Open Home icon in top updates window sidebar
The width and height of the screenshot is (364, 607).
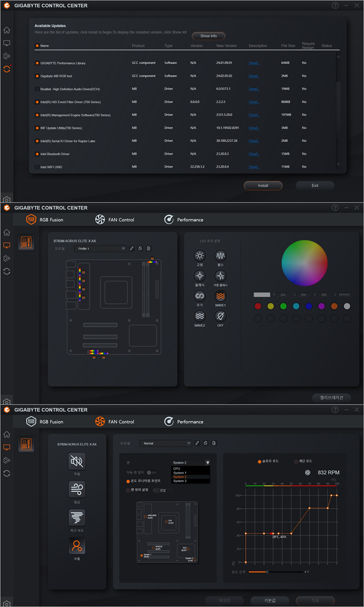[6, 30]
